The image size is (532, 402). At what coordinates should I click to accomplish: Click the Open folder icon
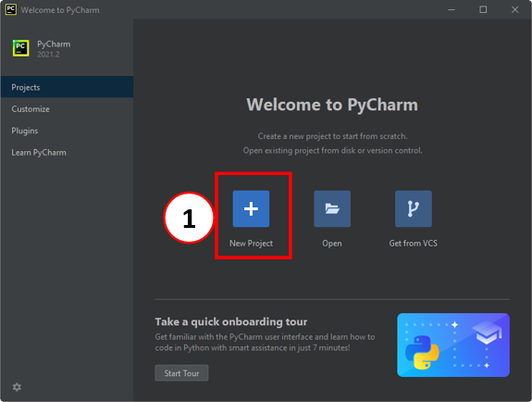coord(332,208)
